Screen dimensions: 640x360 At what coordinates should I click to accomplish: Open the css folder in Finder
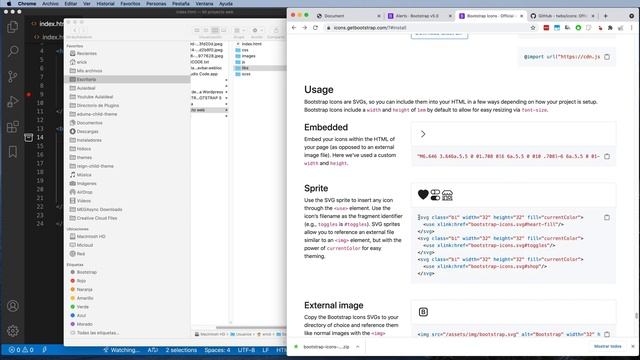pyautogui.click(x=245, y=50)
